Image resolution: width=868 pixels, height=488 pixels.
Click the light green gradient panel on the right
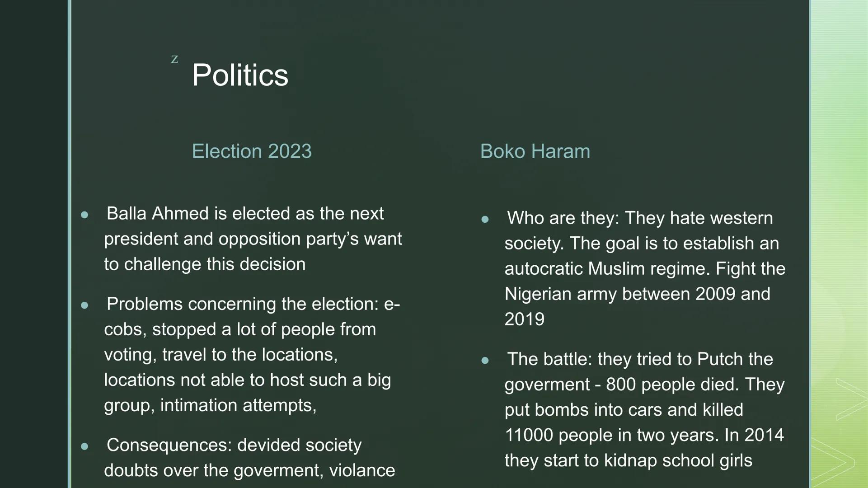pyautogui.click(x=840, y=181)
